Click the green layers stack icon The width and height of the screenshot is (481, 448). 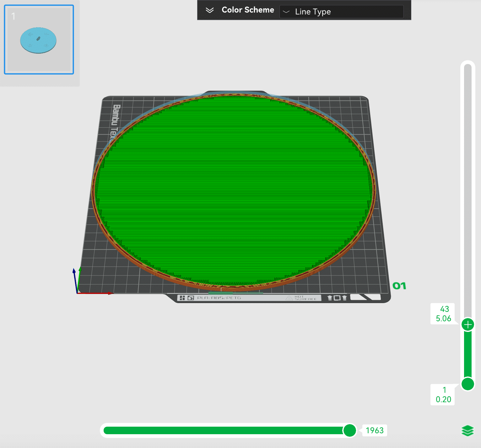click(x=467, y=431)
